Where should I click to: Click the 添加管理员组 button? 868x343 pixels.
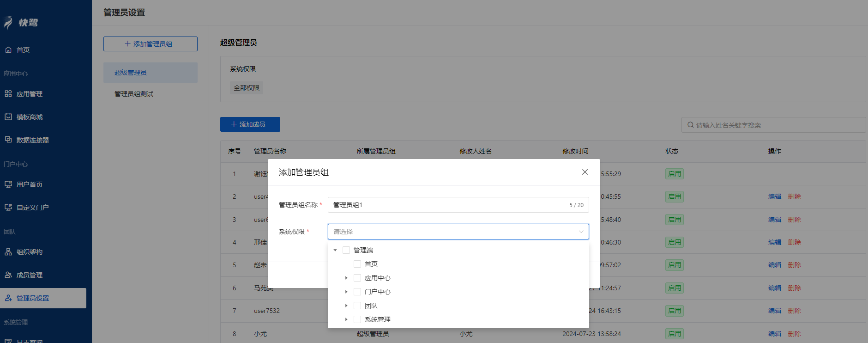[x=150, y=44]
